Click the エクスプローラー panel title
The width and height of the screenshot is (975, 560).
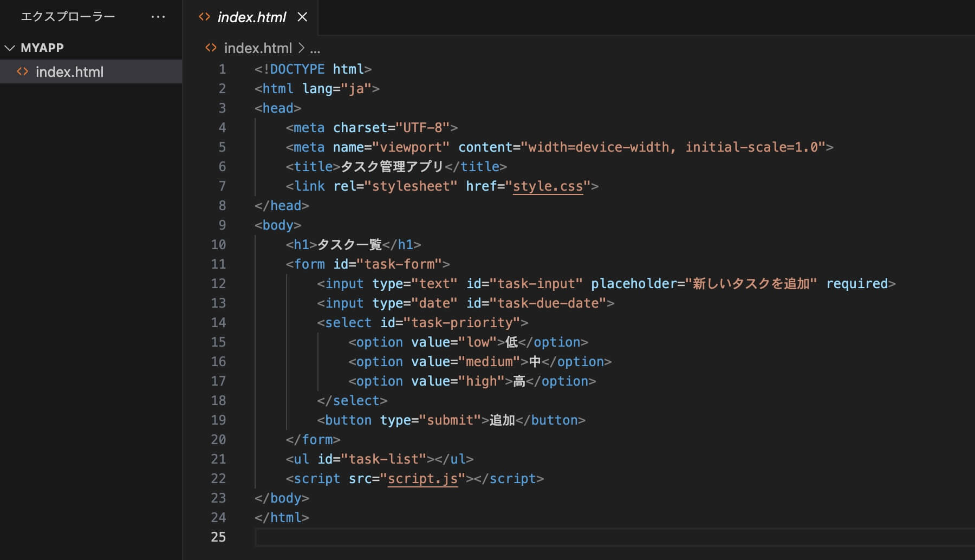pyautogui.click(x=68, y=17)
